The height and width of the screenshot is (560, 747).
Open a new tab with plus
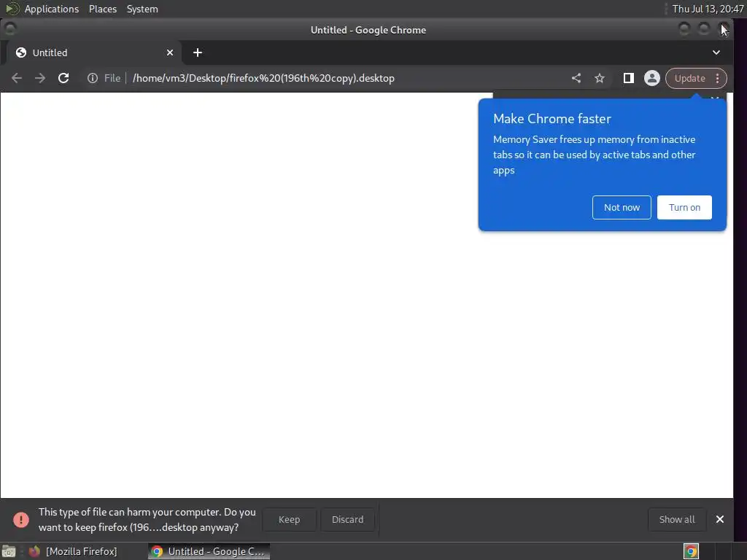pos(198,52)
